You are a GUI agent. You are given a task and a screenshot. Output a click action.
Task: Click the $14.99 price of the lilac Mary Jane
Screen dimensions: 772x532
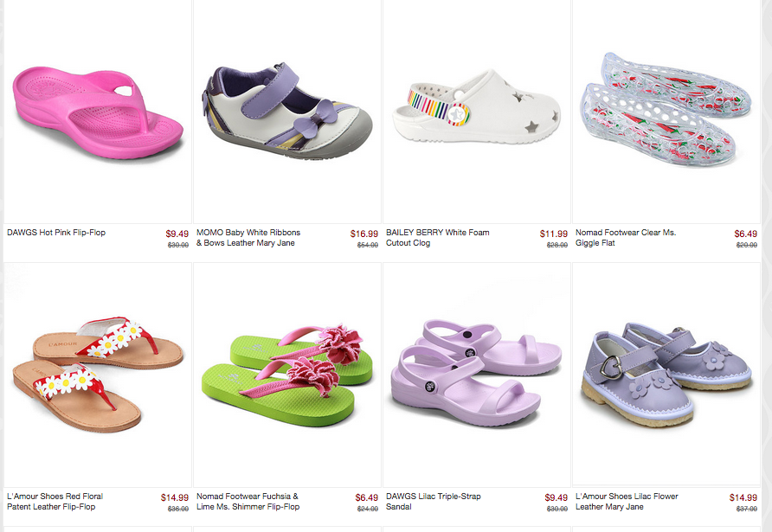(743, 497)
